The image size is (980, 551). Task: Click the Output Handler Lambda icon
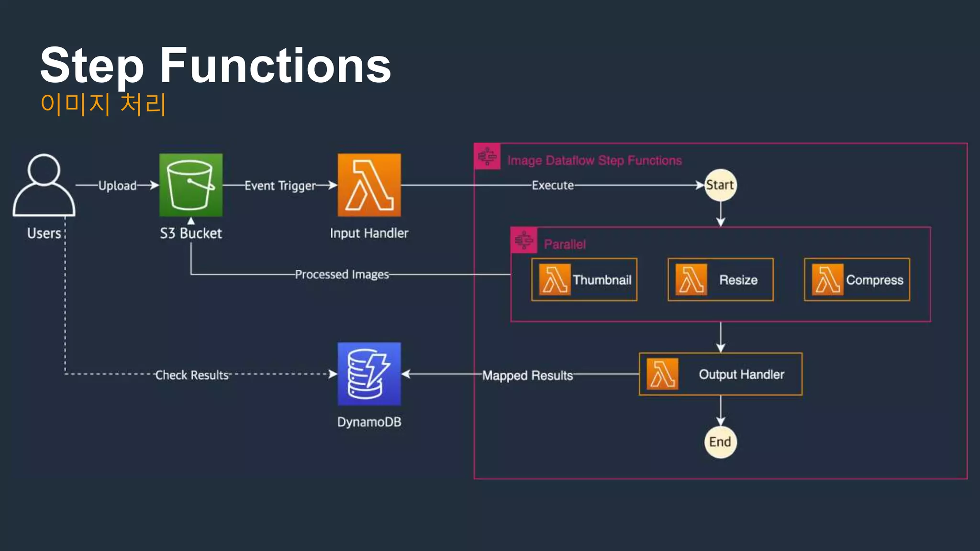(x=662, y=374)
